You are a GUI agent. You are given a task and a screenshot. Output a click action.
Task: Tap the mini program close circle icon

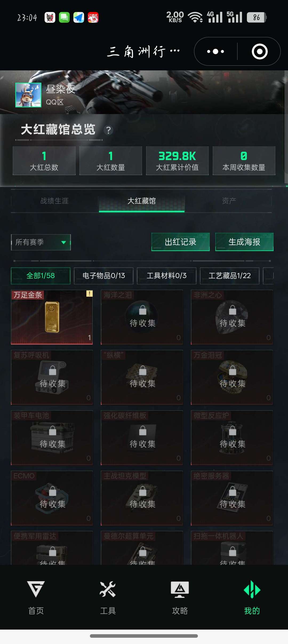point(260,51)
